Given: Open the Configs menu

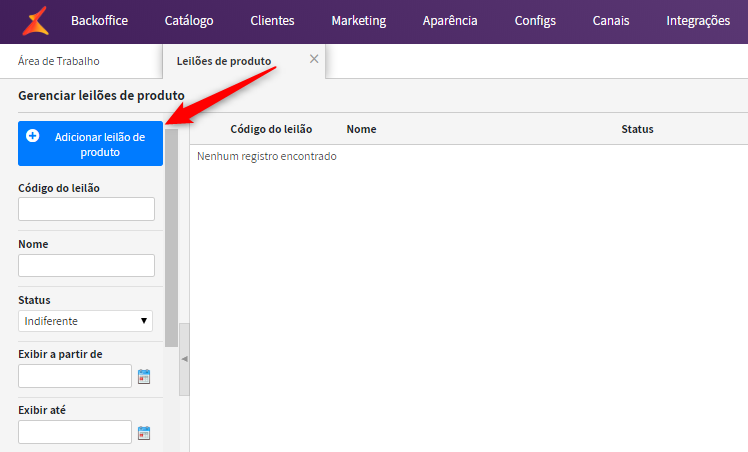Looking at the screenshot, I should [535, 21].
